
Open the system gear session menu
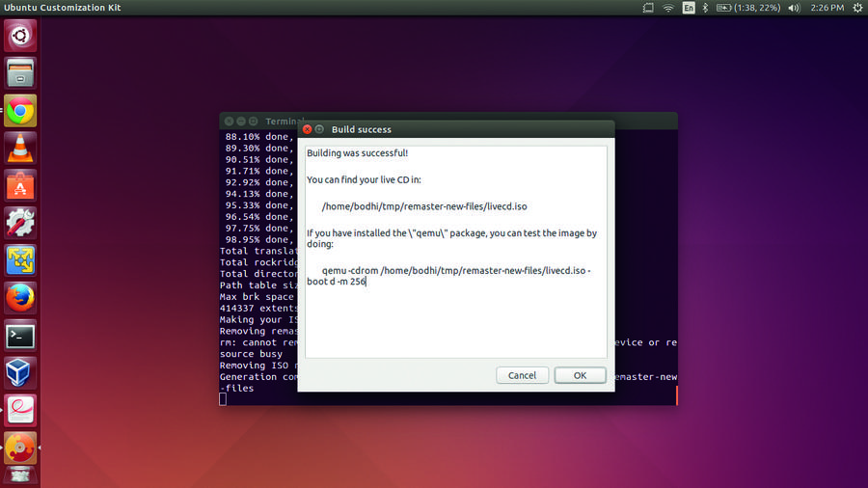click(857, 8)
